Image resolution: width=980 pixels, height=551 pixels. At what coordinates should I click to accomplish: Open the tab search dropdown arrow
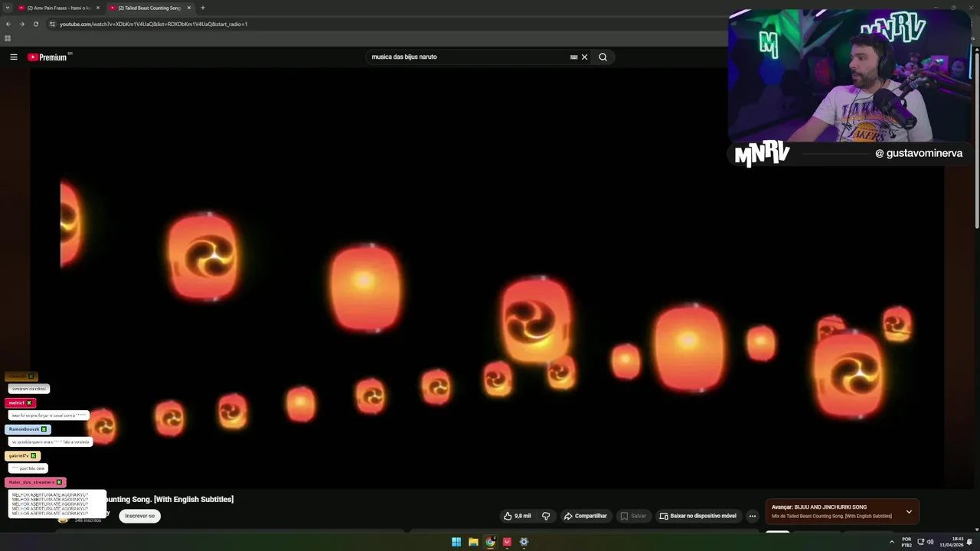tap(7, 8)
